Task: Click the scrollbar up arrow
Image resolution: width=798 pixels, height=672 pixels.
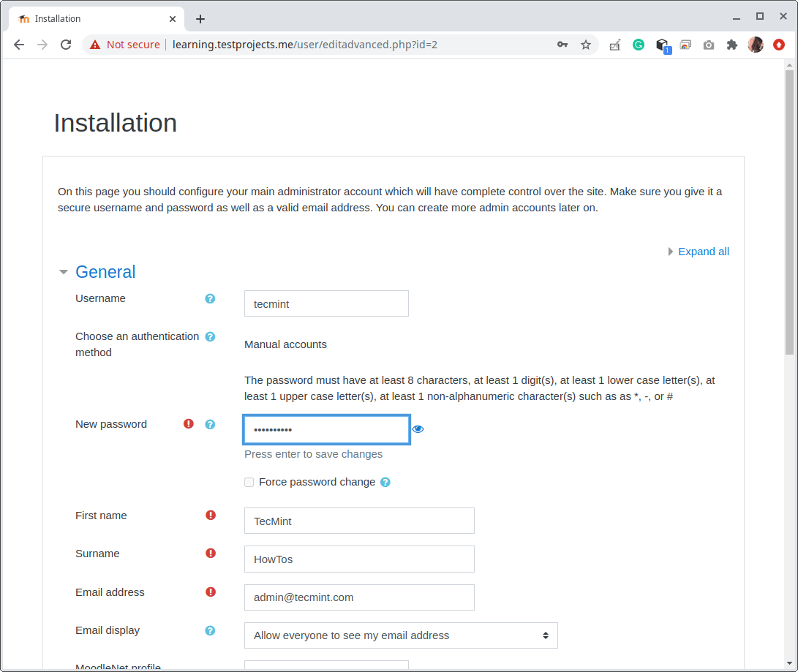Action: click(x=789, y=65)
